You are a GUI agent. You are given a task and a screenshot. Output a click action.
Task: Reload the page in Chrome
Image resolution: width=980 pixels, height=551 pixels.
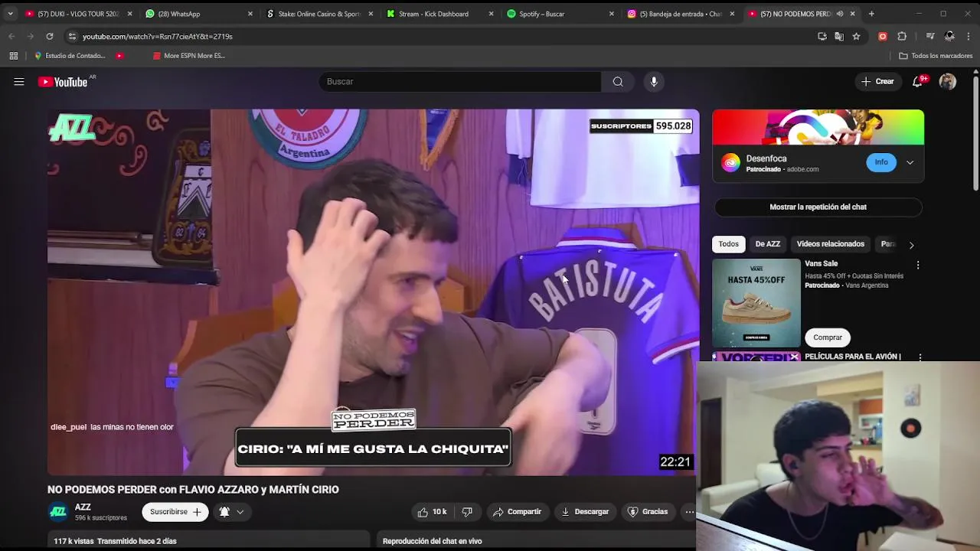pos(50,36)
